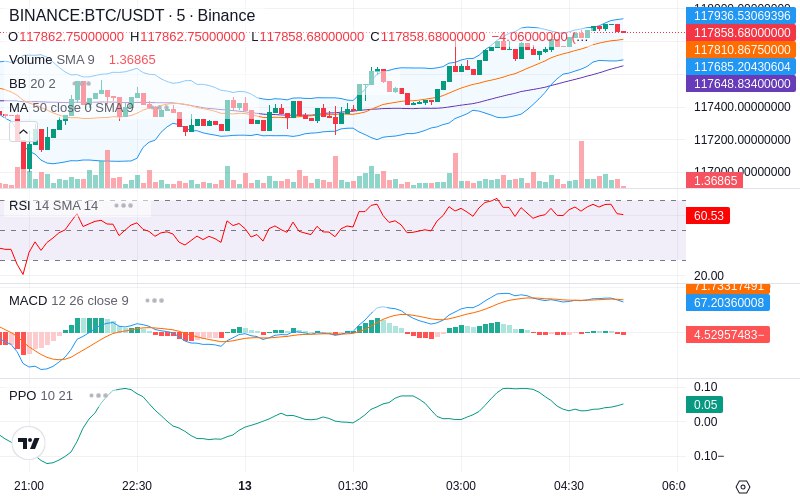Collapse the indicator legend with chevron button

click(x=23, y=132)
